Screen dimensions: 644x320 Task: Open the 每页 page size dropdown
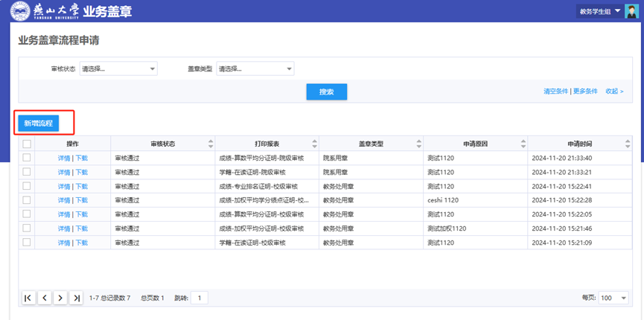(614, 298)
